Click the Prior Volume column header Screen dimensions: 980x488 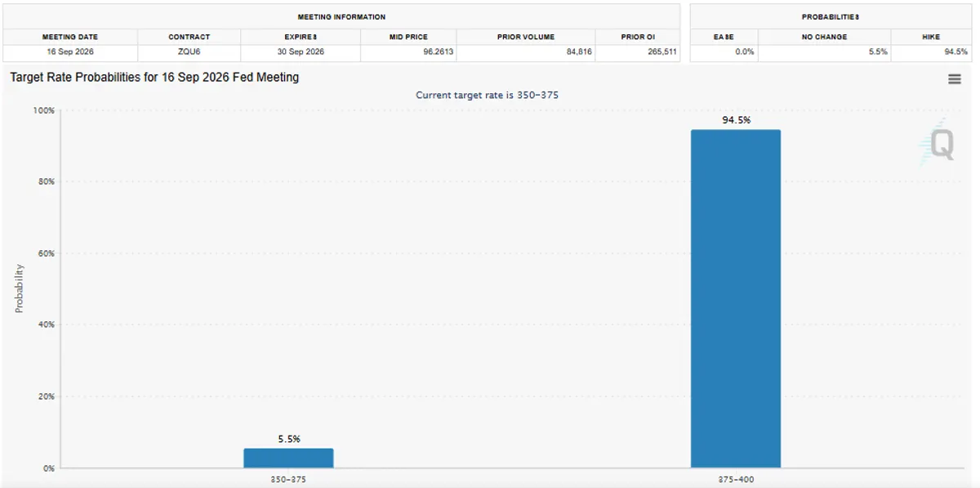click(526, 37)
